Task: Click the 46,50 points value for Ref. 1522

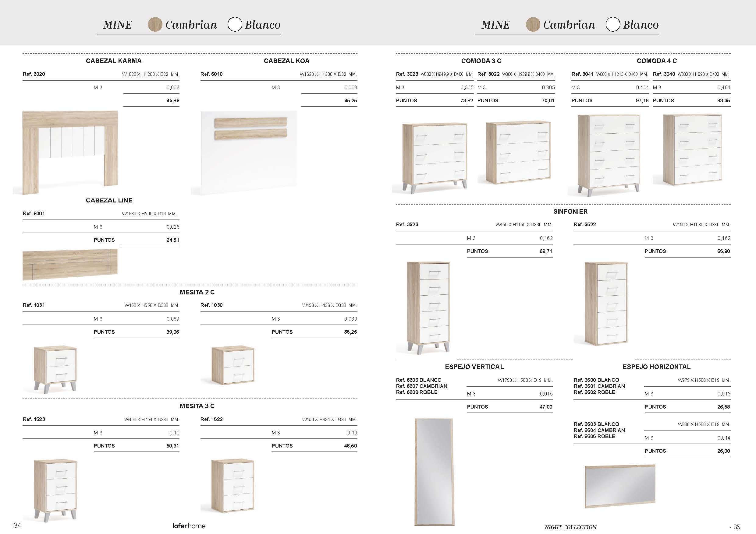Action: [351, 446]
